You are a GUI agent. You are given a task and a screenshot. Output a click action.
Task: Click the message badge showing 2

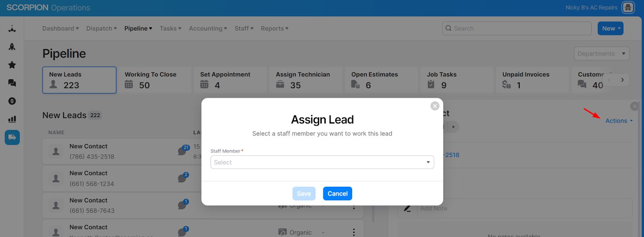coord(186,175)
